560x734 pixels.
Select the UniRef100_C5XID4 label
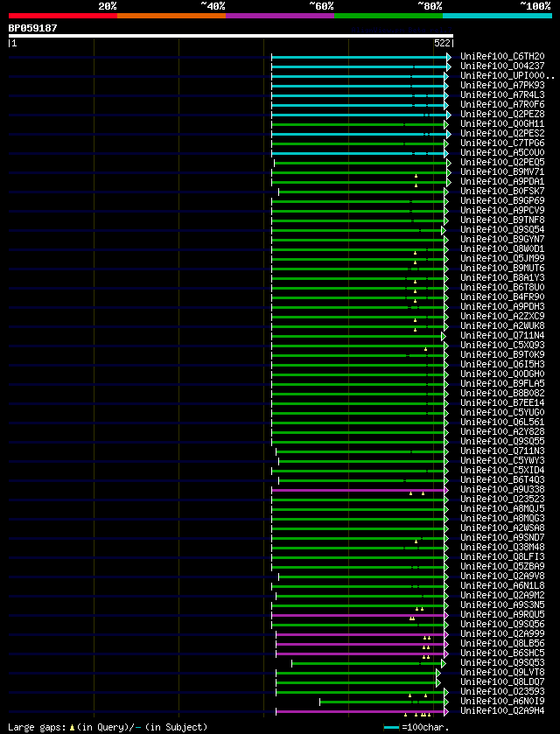point(502,470)
